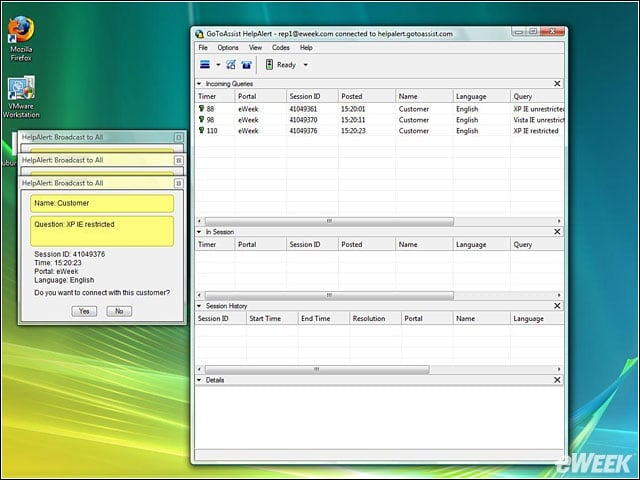
Task: Click Incoming Queries Language column header
Action: [x=481, y=96]
